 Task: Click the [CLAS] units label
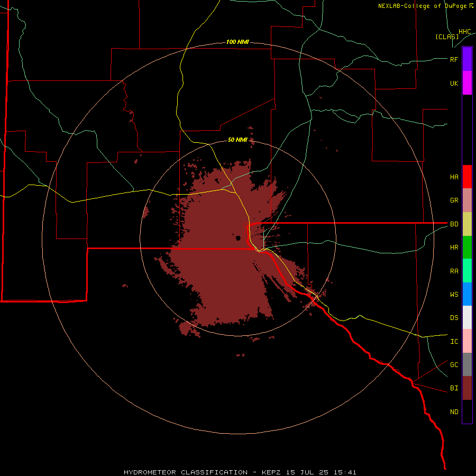pos(447,36)
